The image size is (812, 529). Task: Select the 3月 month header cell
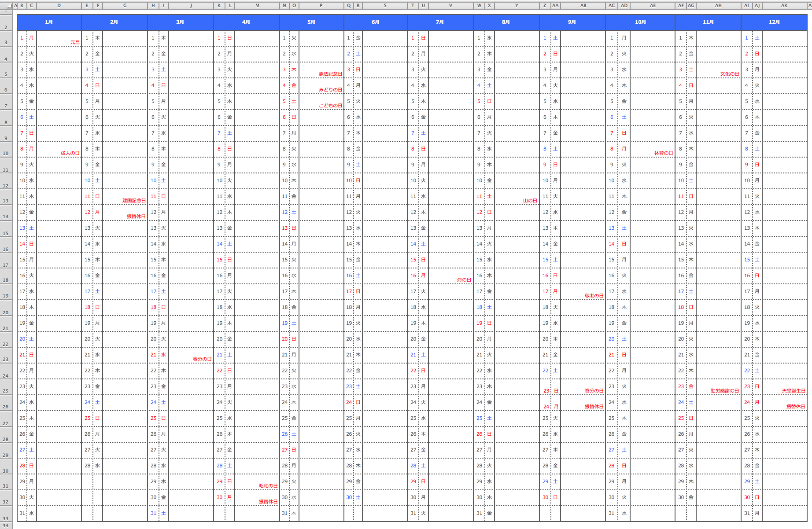tap(181, 22)
